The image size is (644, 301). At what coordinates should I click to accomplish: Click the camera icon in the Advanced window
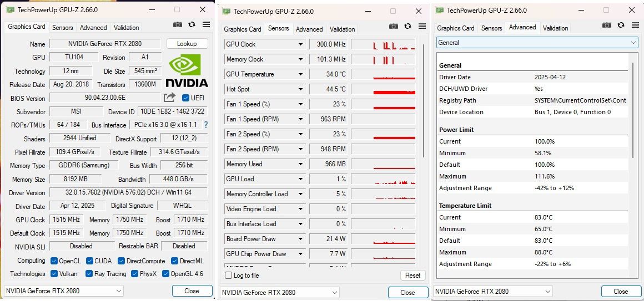pyautogui.click(x=607, y=25)
